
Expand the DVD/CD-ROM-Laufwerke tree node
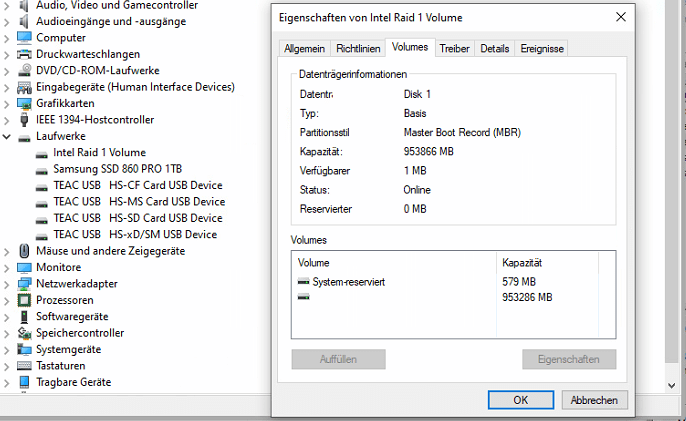(x=7, y=71)
